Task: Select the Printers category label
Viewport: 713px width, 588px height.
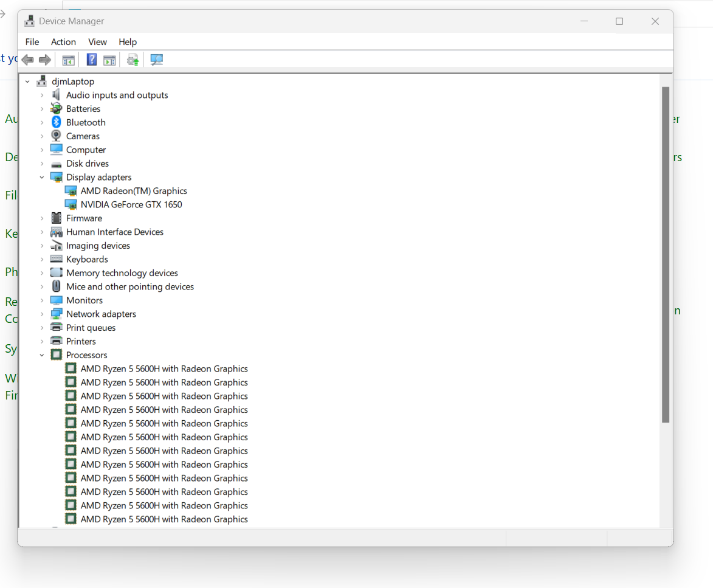Action: pos(81,341)
